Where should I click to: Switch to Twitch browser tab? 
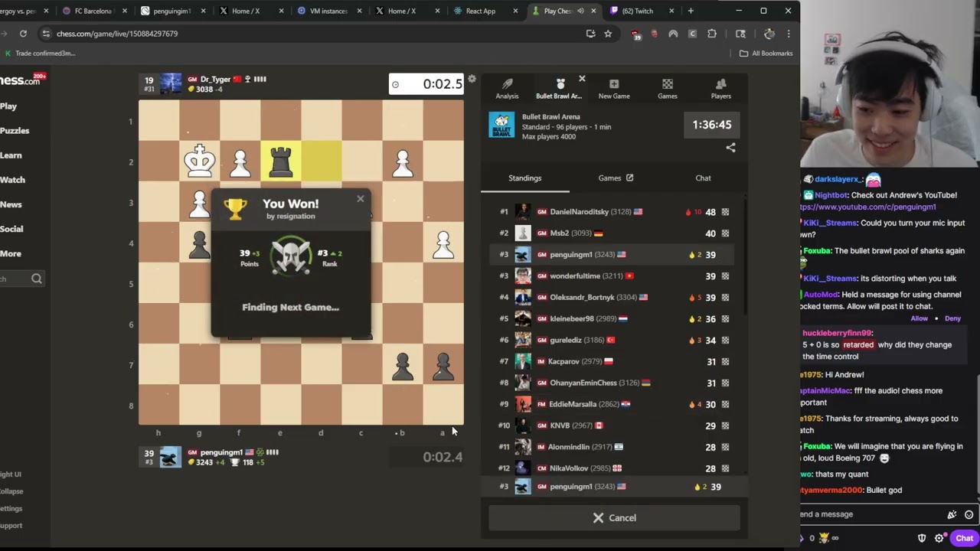[x=638, y=11]
